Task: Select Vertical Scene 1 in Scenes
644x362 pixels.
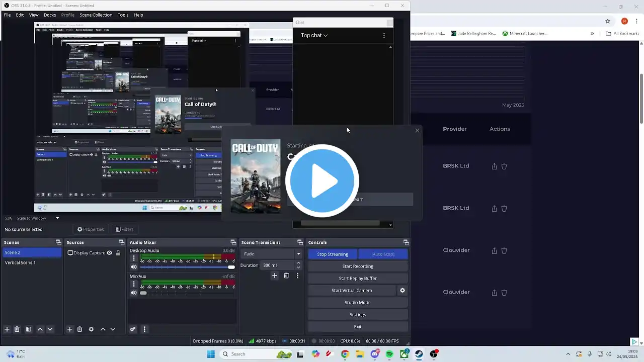Action: [20, 262]
